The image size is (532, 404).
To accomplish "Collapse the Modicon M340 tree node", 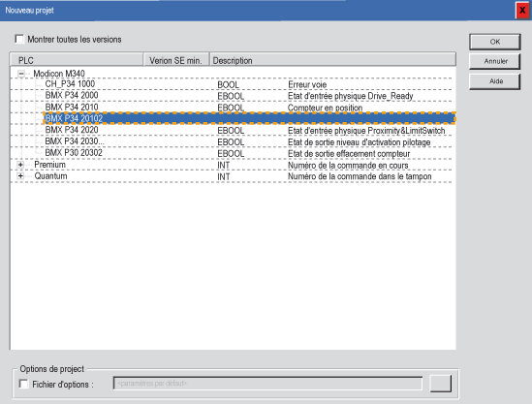I will pyautogui.click(x=21, y=74).
